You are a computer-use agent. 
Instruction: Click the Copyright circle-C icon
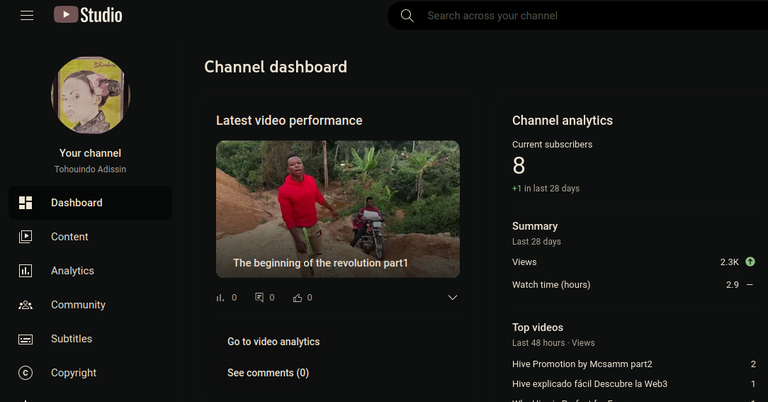25,373
